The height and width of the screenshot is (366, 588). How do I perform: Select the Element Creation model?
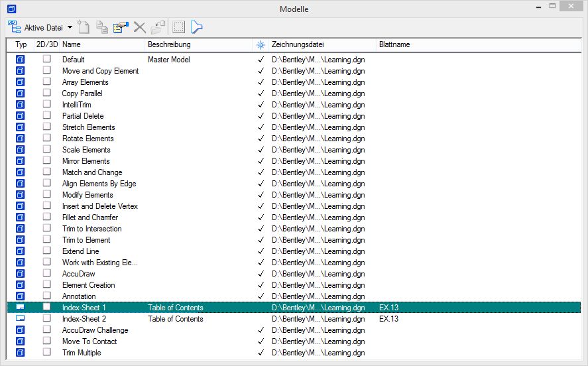point(89,284)
